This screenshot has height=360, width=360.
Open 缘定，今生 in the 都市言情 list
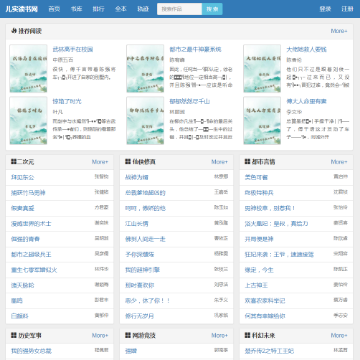[x=259, y=270]
